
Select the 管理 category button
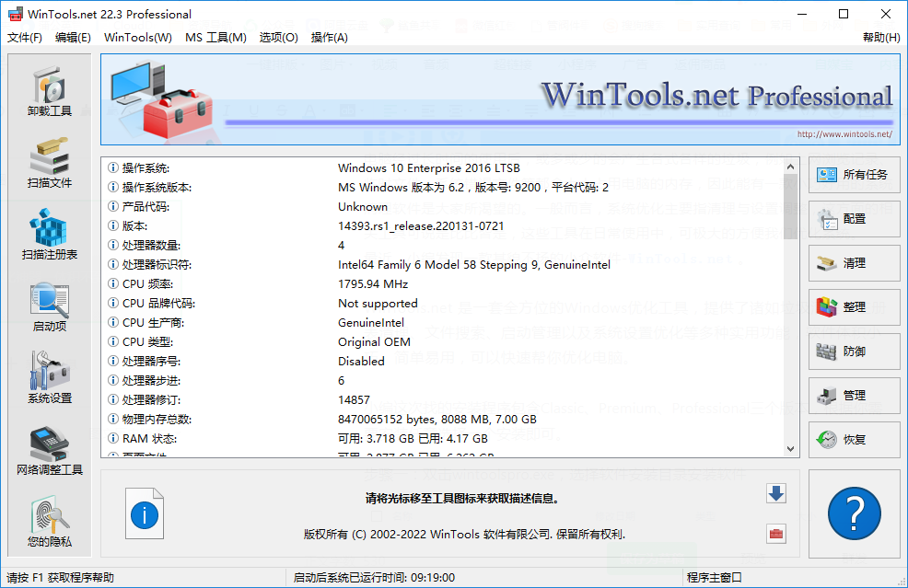[855, 396]
